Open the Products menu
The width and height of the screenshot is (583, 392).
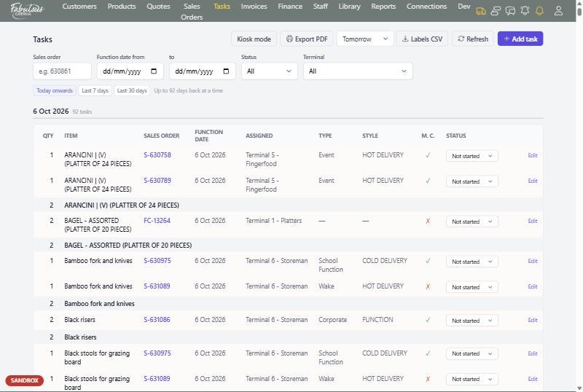[x=122, y=7]
